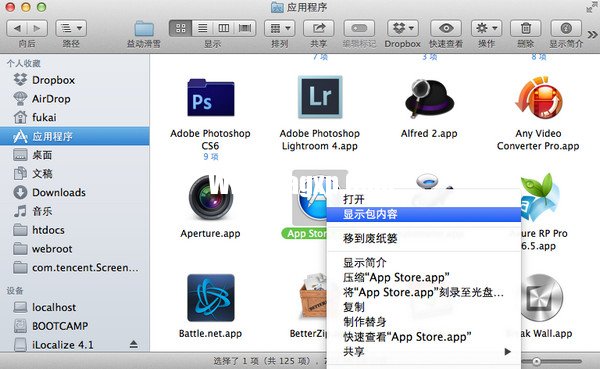Screen dimensions: 600x369
Task: Choose 复制 in the context menu
Action: click(x=424, y=307)
